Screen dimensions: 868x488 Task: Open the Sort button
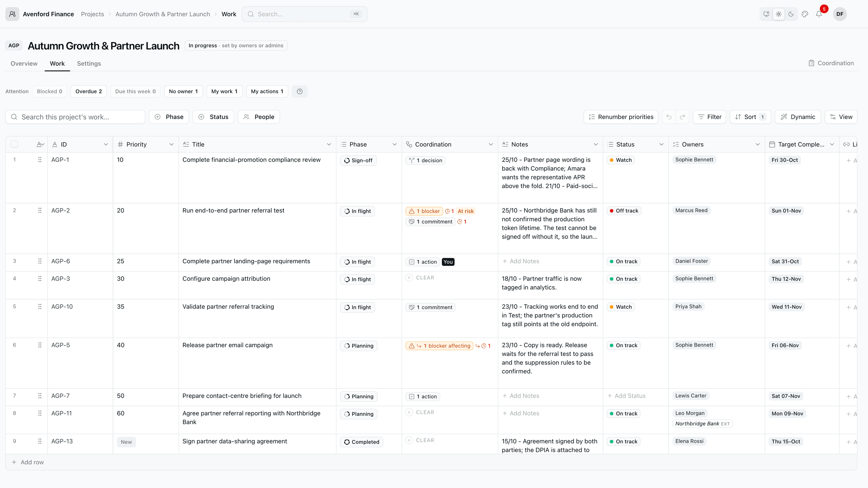click(750, 117)
